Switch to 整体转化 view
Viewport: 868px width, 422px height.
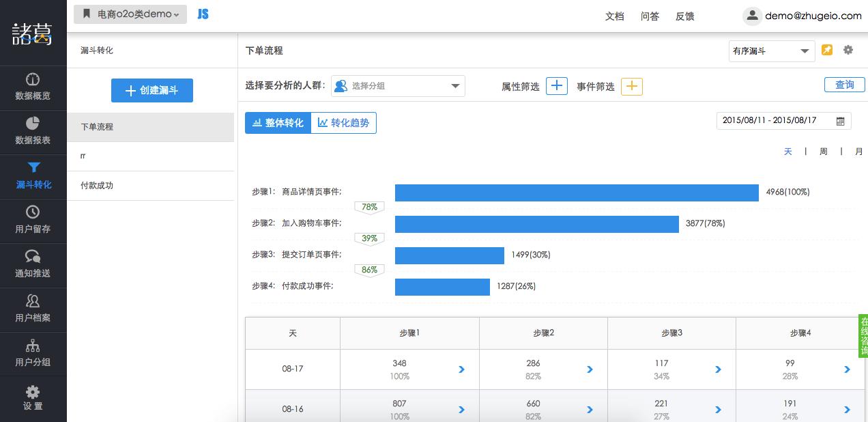(278, 123)
